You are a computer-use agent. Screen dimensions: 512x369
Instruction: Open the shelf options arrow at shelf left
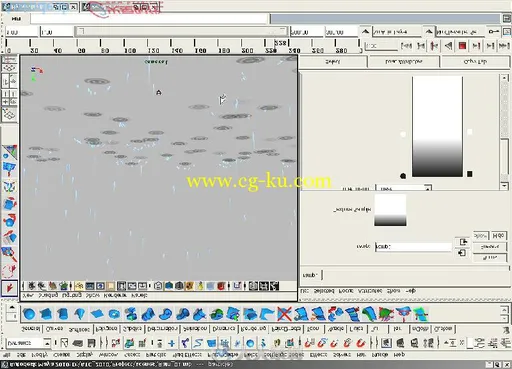(x=12, y=307)
